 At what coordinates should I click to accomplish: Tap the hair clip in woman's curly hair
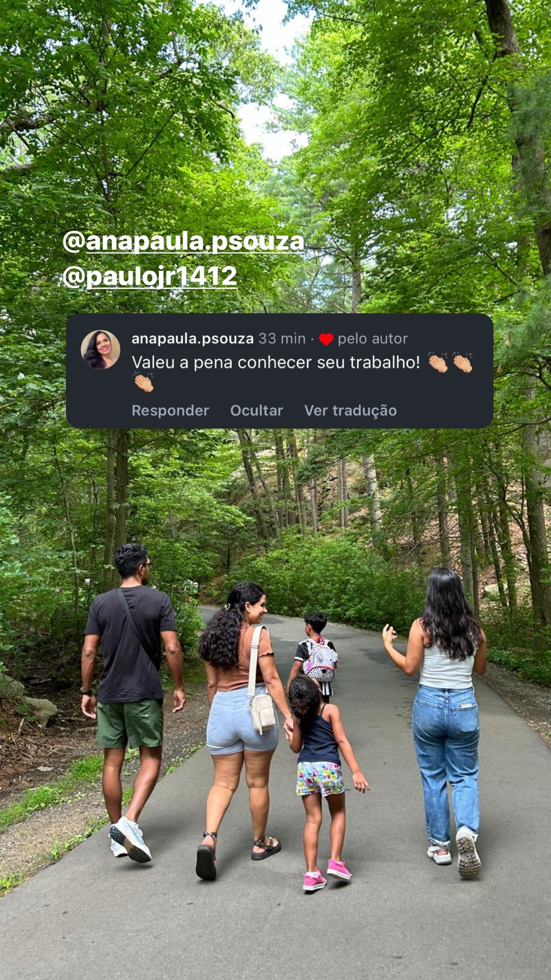[x=228, y=606]
